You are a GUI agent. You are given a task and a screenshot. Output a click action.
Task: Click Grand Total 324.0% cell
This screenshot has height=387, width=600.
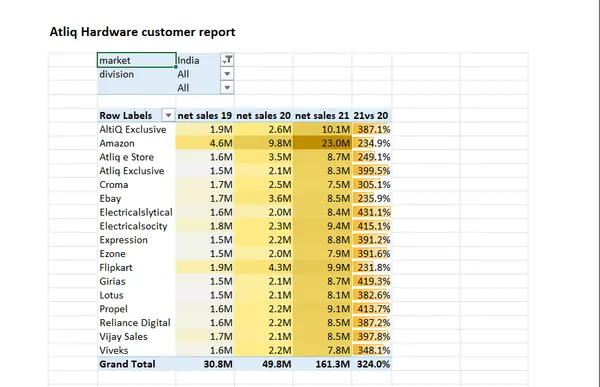[x=372, y=364]
